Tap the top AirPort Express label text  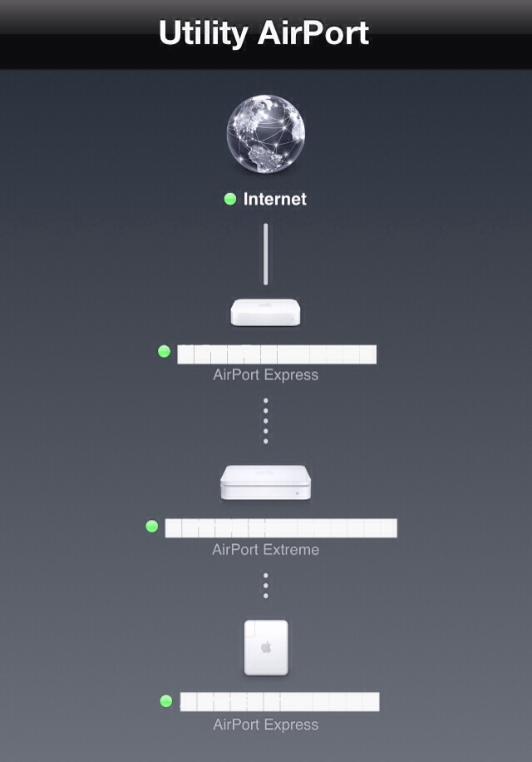pyautogui.click(x=265, y=374)
